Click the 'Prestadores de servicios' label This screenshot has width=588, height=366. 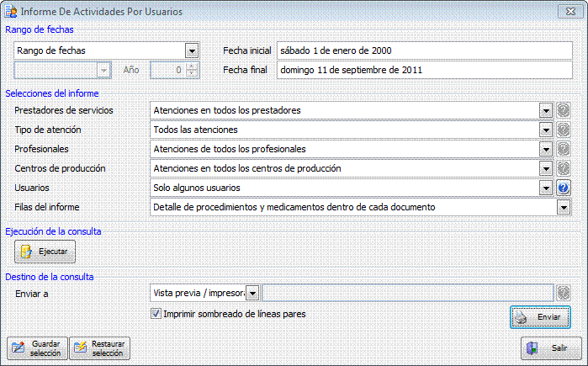64,110
